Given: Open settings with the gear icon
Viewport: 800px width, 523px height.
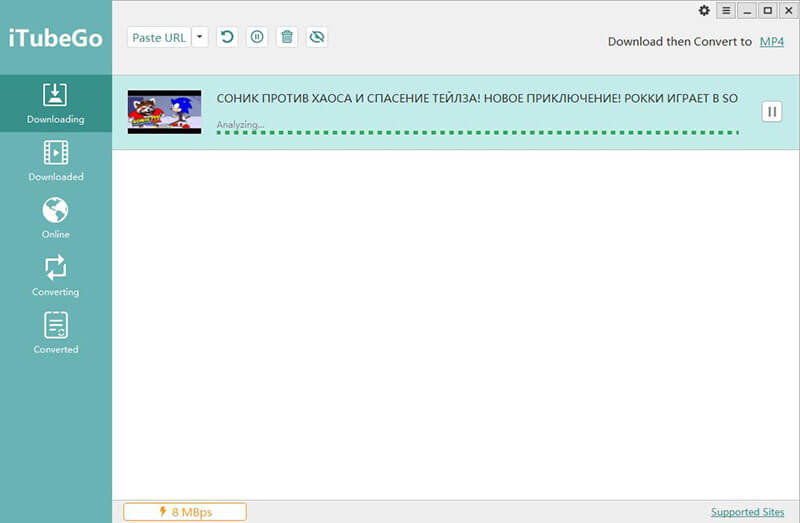Looking at the screenshot, I should [x=704, y=10].
